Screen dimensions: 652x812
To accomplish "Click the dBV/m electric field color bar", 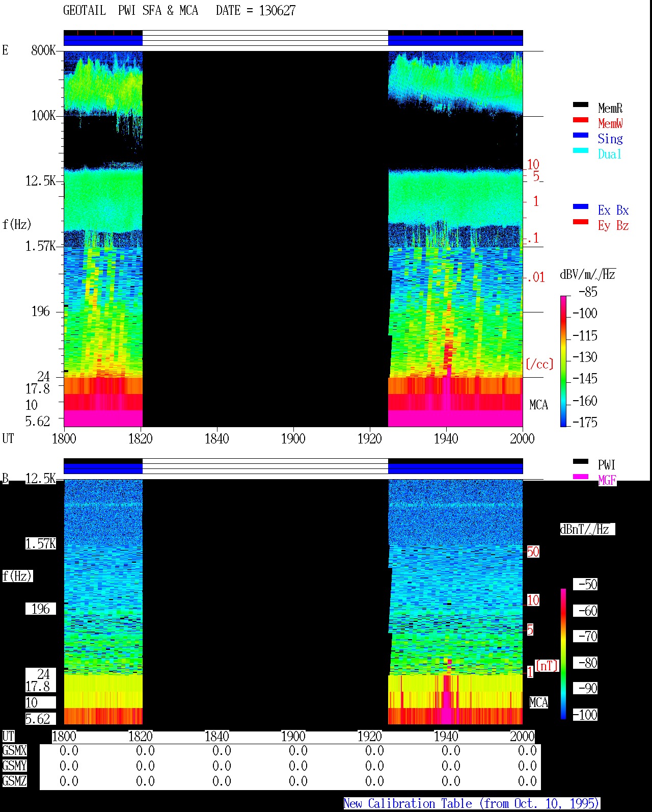I will [x=563, y=361].
